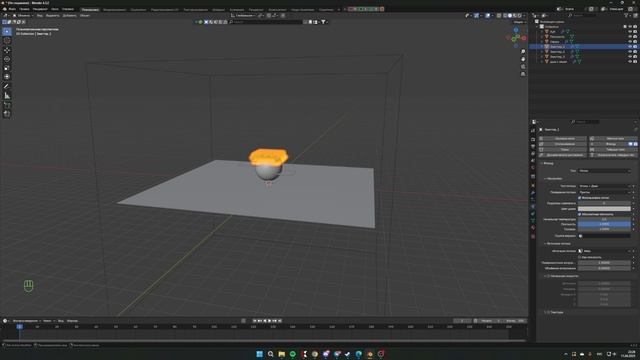
Task: Open the 'Глобальная' transform orientation dropdown
Action: [x=244, y=16]
